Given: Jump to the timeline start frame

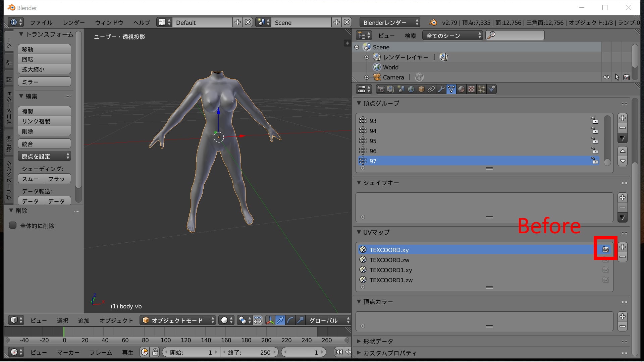Looking at the screenshot, I should pos(339,352).
